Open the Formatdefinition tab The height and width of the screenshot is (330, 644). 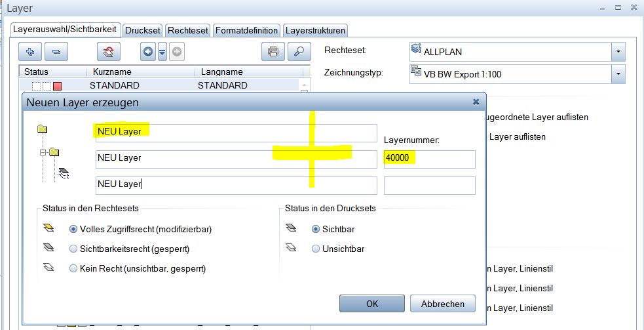pos(247,30)
